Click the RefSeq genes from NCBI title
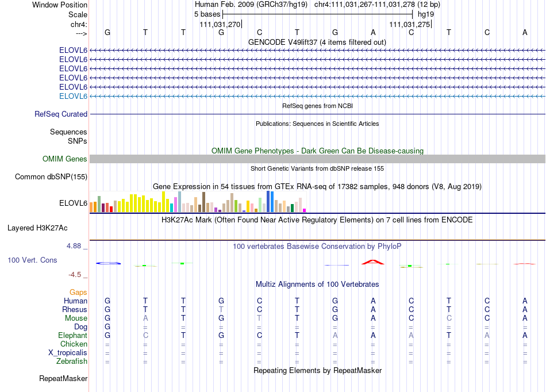This screenshot has width=546, height=392. tap(317, 106)
